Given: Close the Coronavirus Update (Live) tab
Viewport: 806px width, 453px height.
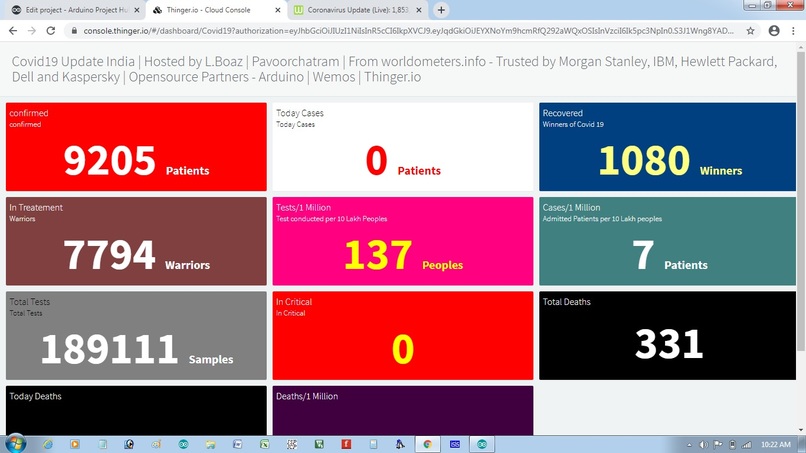Looking at the screenshot, I should pos(419,10).
